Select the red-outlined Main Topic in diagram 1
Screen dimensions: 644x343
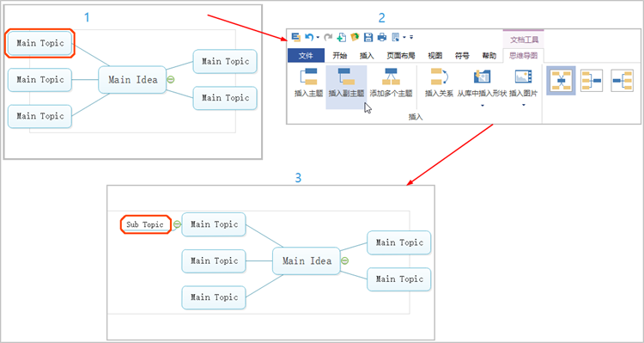pyautogui.click(x=39, y=43)
